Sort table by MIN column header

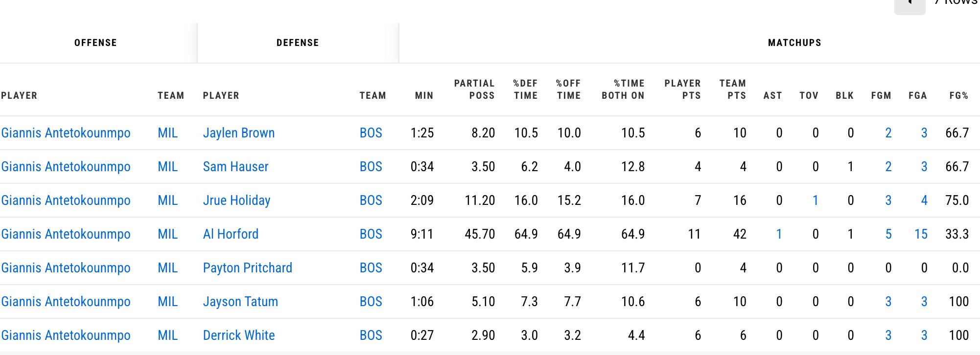pos(424,95)
